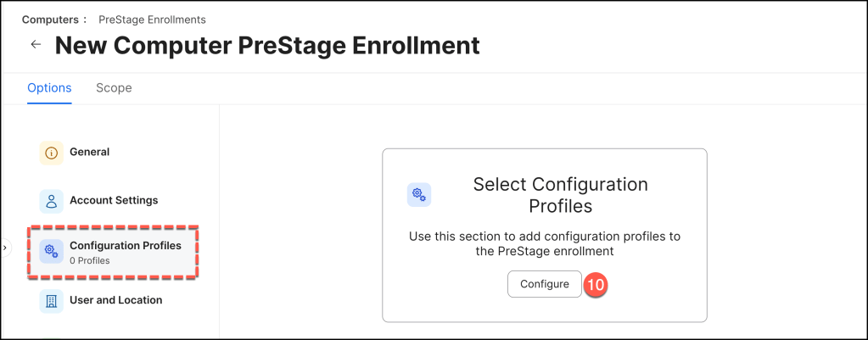
Task: Click the gear icon in the profiles card
Action: pos(419,195)
